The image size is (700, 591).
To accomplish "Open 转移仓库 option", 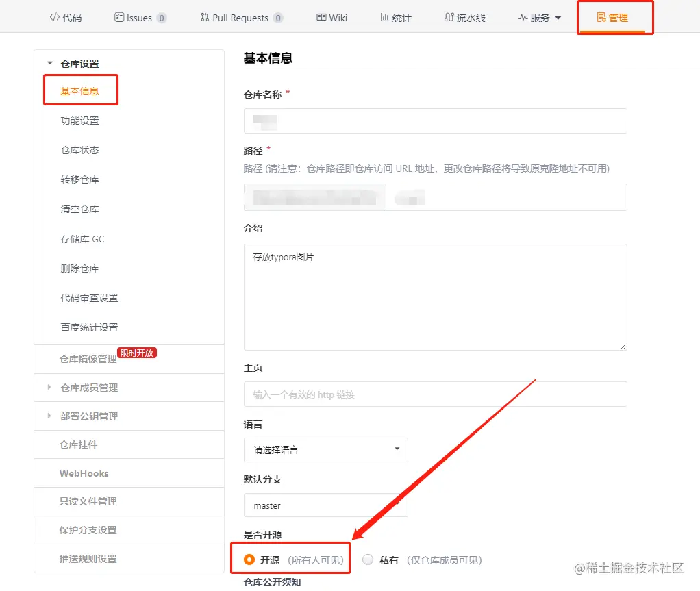I will point(79,179).
